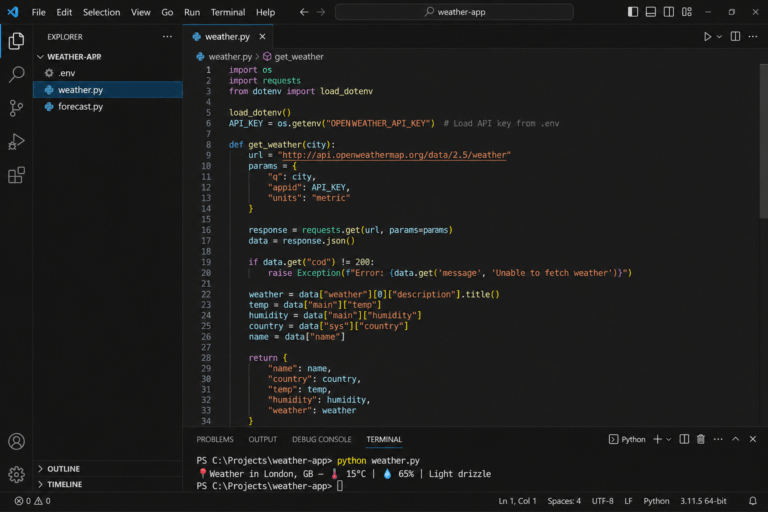Toggle the secondary side bar layout icon
The width and height of the screenshot is (768, 512).
point(669,12)
